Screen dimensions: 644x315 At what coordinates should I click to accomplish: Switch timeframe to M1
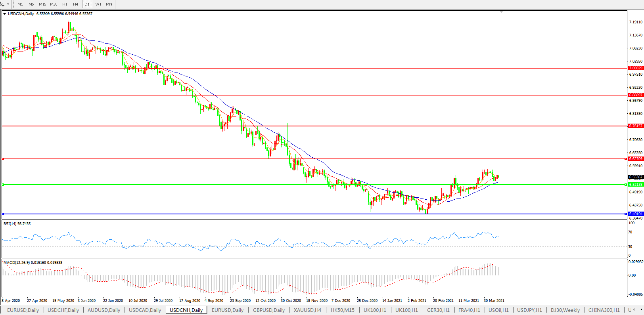click(20, 4)
